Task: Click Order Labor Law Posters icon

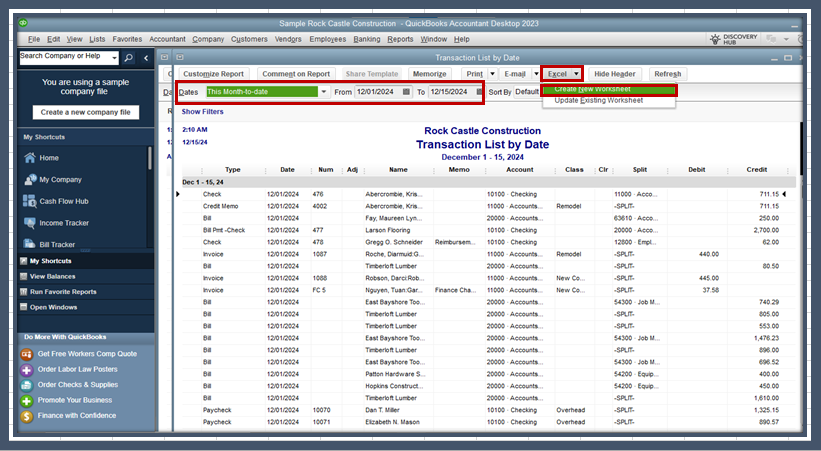Action: (27, 370)
